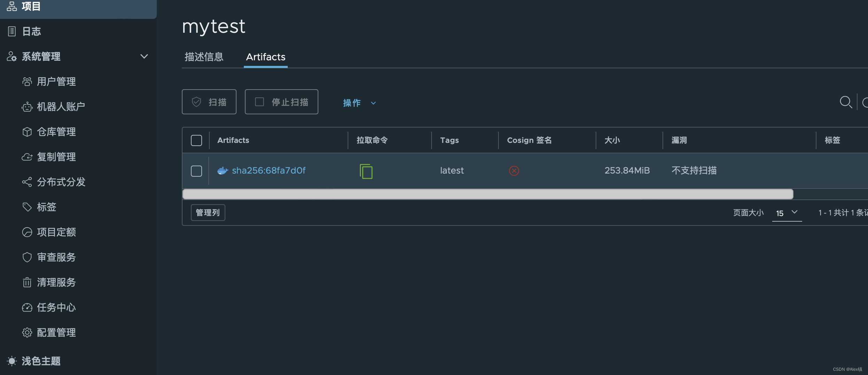Click the users icon beside 用户管理
The image size is (868, 375).
click(27, 82)
